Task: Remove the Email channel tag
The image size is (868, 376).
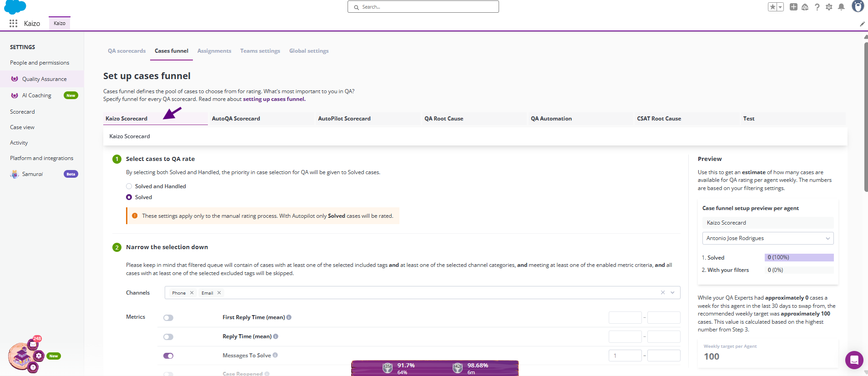Action: point(219,293)
